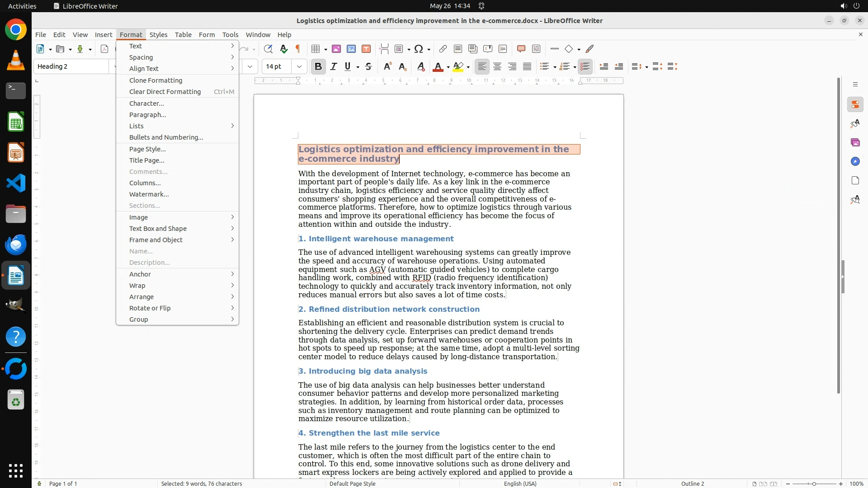Choose Clear Direct Formatting entry
The height and width of the screenshot is (488, 868).
(165, 92)
